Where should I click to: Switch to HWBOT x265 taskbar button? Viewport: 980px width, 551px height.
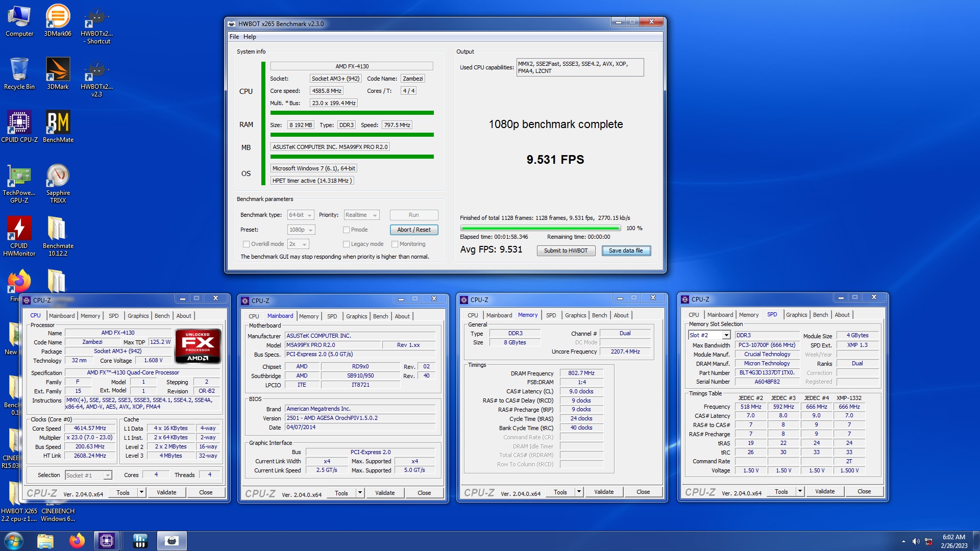(x=172, y=541)
